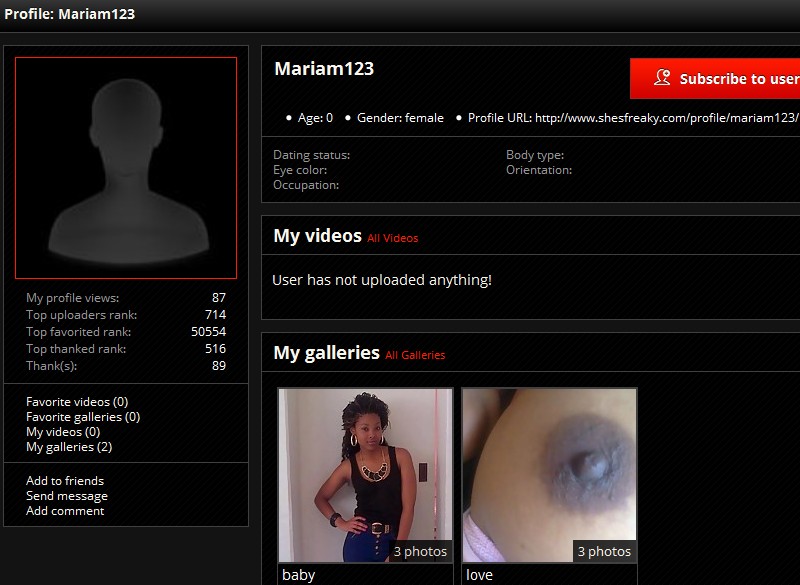Click '3 photos' badge on love gallery
The height and width of the screenshot is (585, 800).
604,551
